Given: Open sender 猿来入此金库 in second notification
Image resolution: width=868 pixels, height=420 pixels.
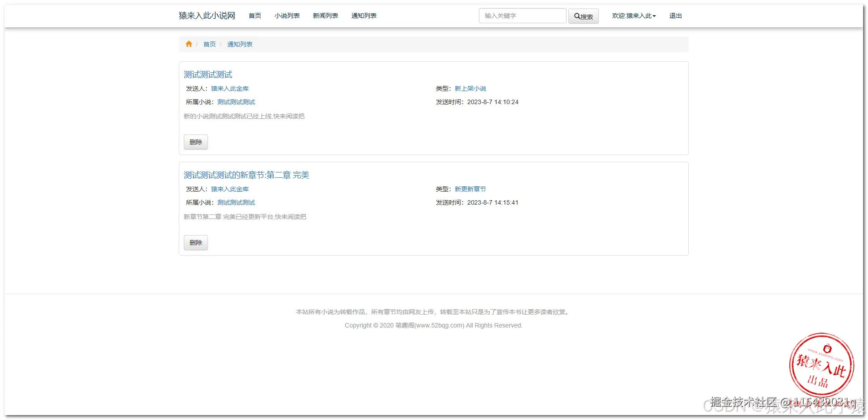Looking at the screenshot, I should click(230, 189).
